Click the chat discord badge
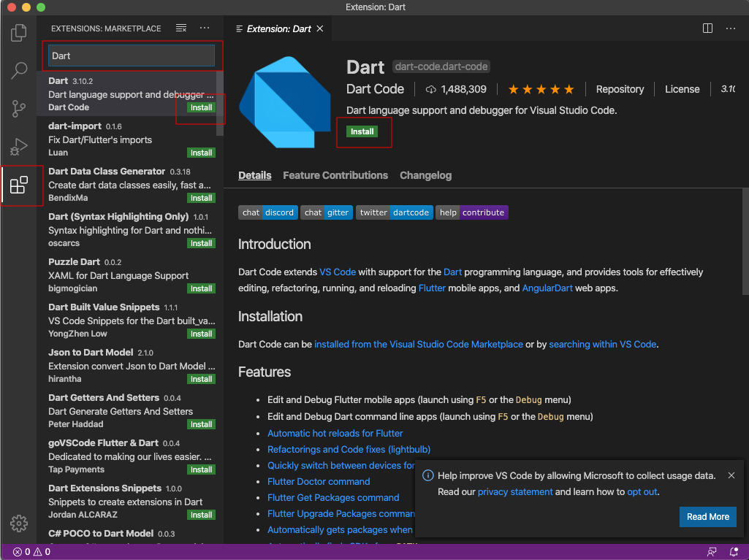 tap(268, 212)
